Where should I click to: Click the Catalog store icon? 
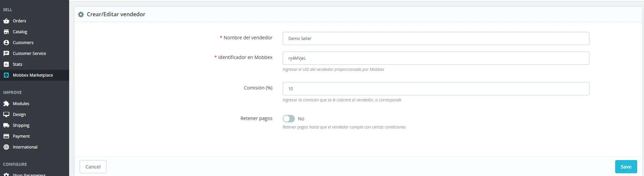coord(6,32)
